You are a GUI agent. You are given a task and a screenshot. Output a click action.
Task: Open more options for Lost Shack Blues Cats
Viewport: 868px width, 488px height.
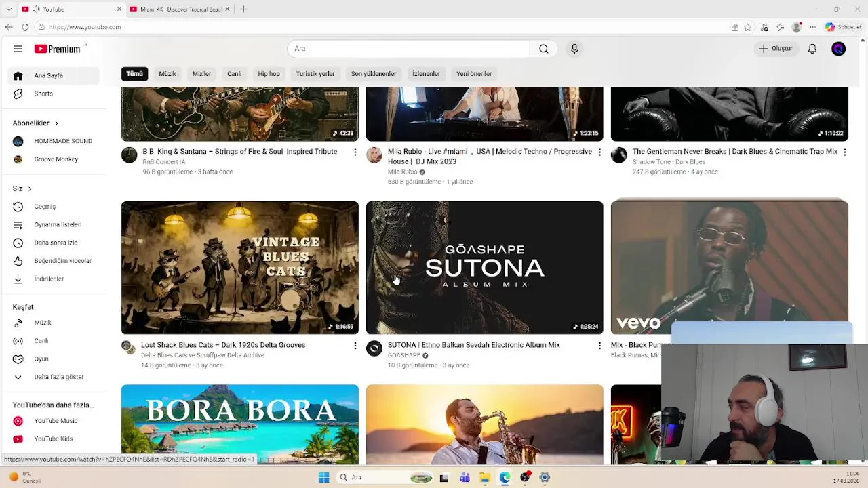tap(355, 346)
